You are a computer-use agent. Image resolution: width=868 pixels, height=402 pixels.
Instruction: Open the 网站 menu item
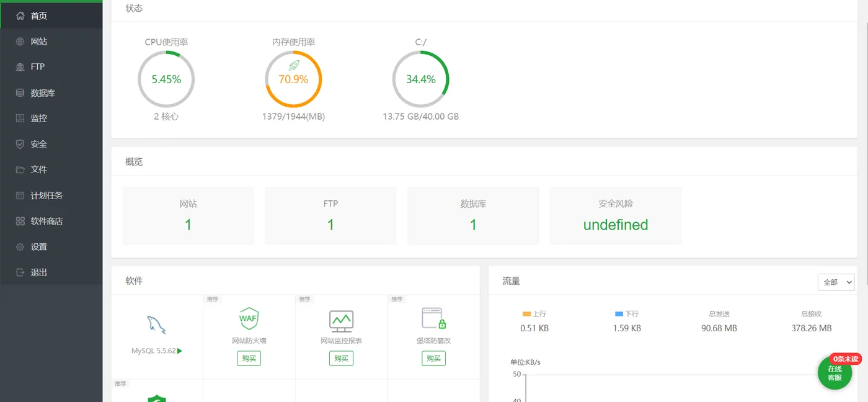51,42
